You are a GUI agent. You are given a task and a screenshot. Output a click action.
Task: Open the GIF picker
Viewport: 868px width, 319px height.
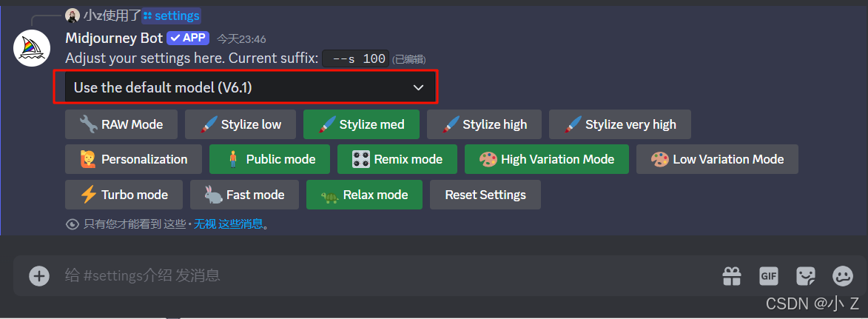click(769, 276)
